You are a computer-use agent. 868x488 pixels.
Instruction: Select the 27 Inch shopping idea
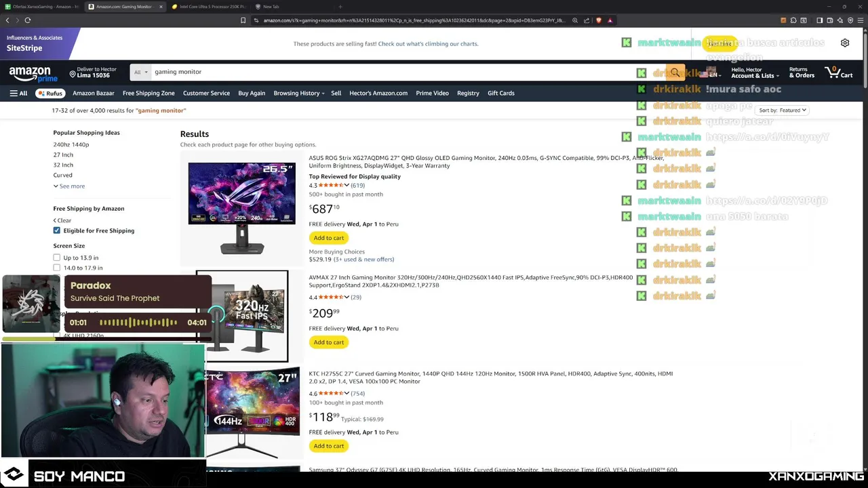[x=63, y=155]
